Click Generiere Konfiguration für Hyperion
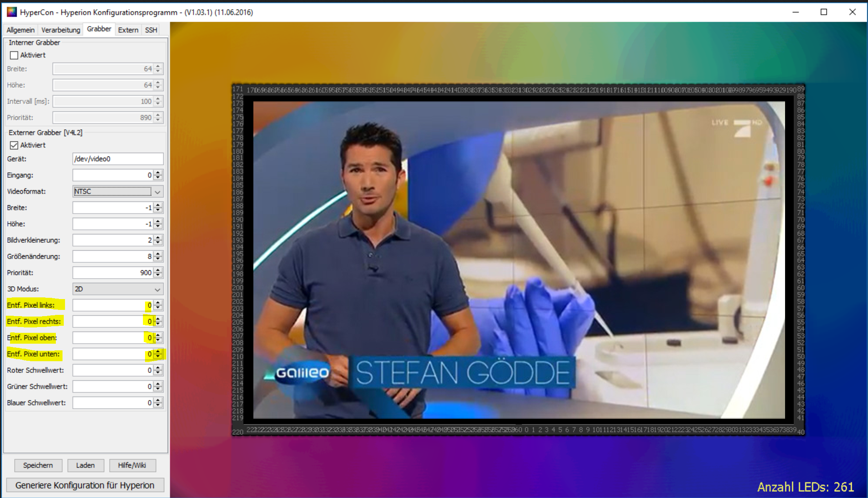Screen dimensions: 868x498 (x=85, y=485)
